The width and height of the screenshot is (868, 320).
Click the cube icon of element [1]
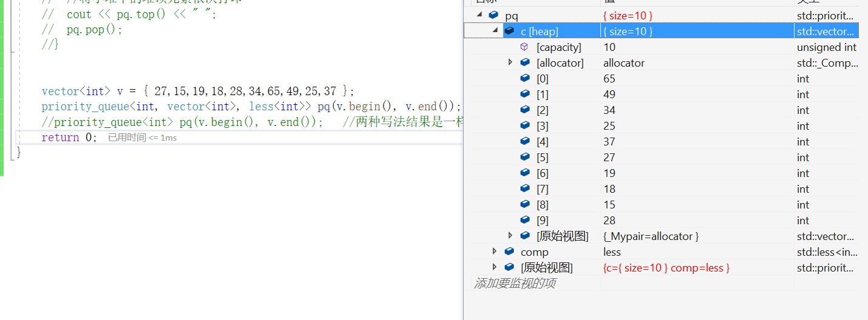coord(525,94)
